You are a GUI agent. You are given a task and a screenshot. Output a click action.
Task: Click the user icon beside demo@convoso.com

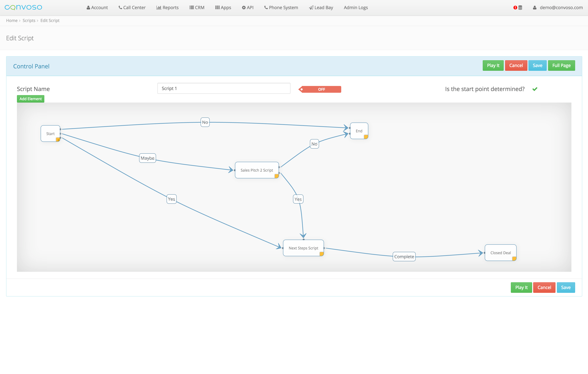pyautogui.click(x=535, y=8)
